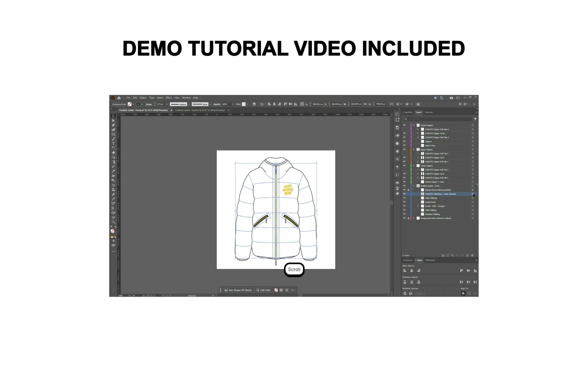Click the search icon in the Layers panel
Screen dimensions: 588x392
click(x=406, y=119)
